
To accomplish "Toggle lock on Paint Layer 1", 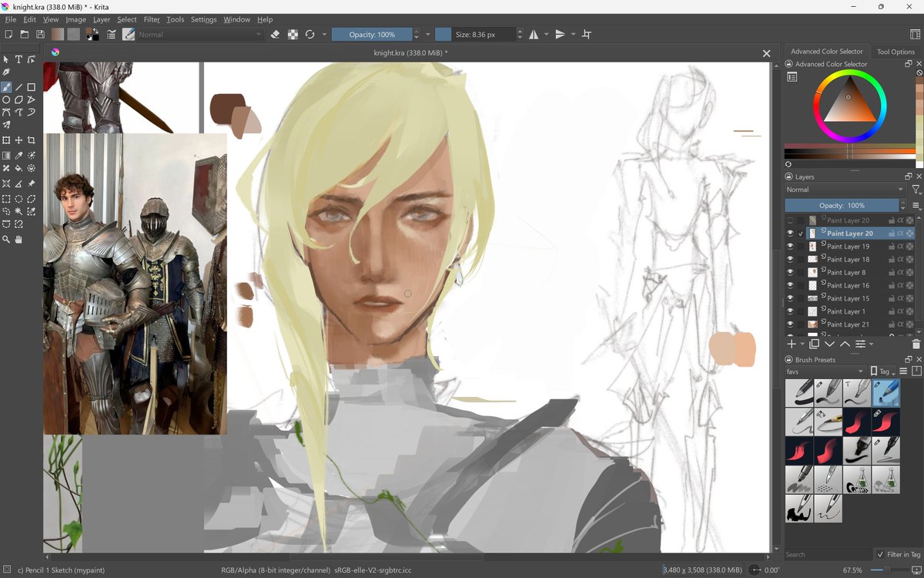I will pyautogui.click(x=892, y=311).
